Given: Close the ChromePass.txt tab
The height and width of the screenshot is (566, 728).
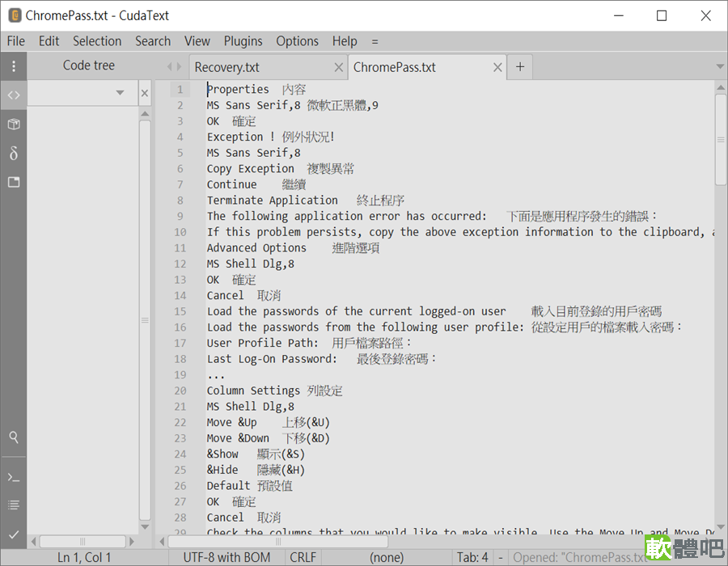Looking at the screenshot, I should [x=497, y=67].
